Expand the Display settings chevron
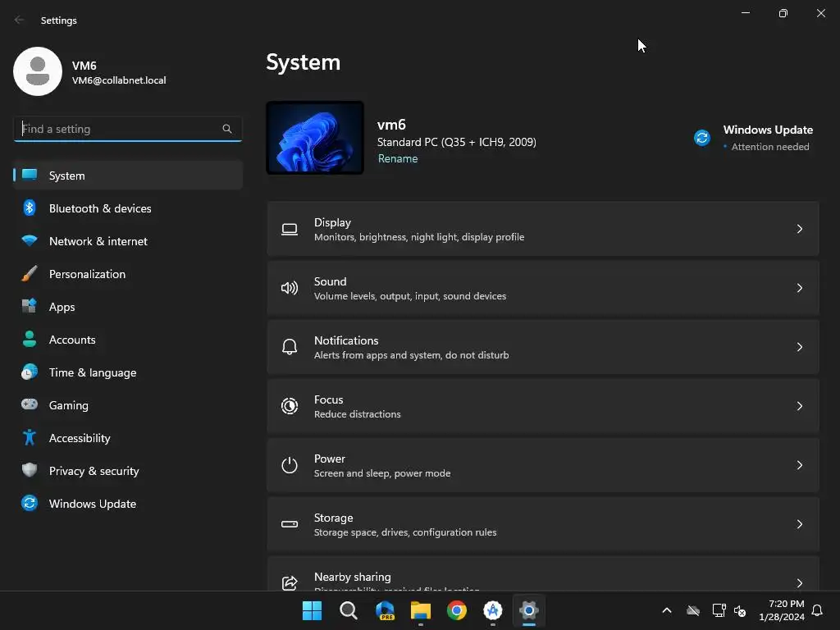The image size is (840, 630). pos(799,230)
